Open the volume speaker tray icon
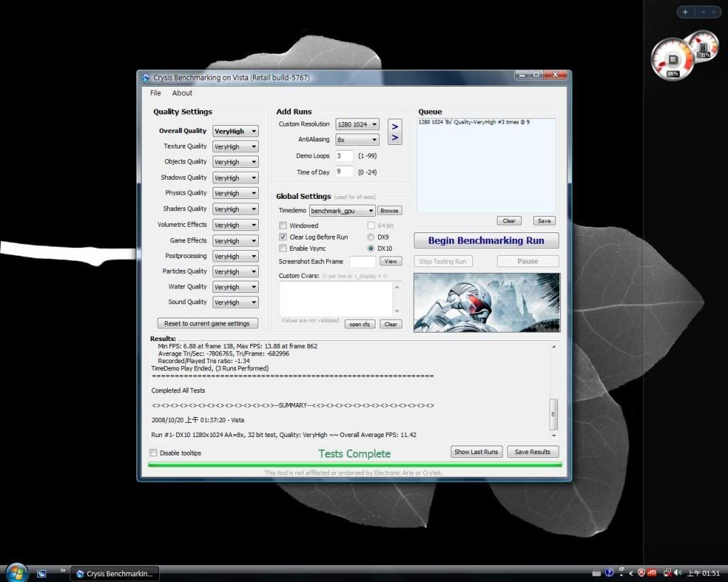Image resolution: width=728 pixels, height=582 pixels. (x=678, y=573)
